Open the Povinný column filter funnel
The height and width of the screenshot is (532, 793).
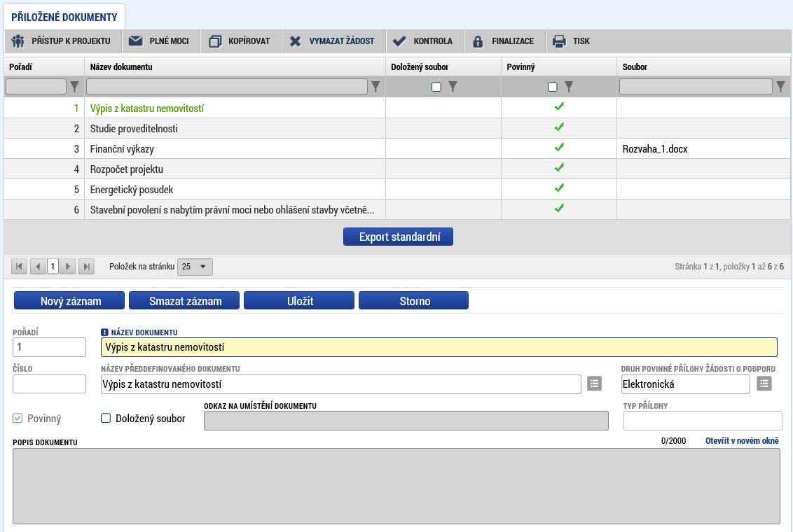[568, 87]
